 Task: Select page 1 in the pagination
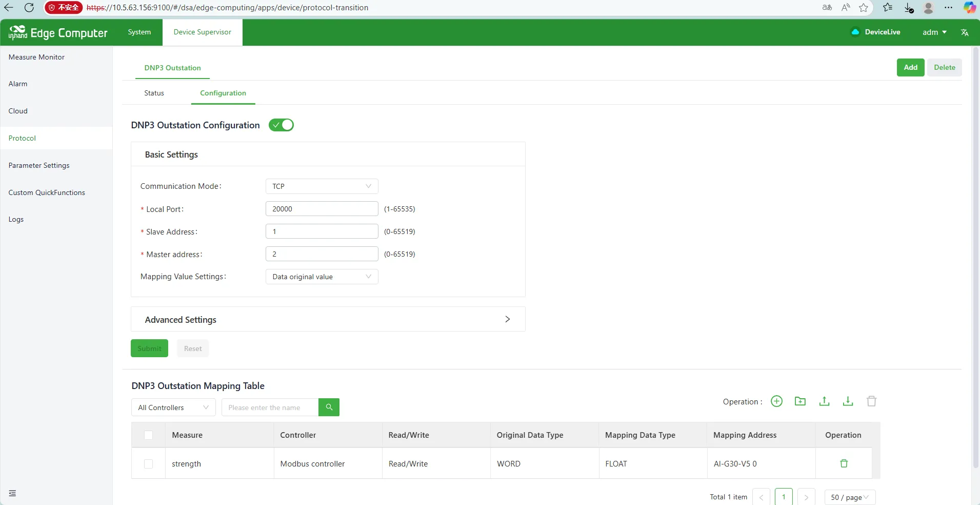[784, 497]
